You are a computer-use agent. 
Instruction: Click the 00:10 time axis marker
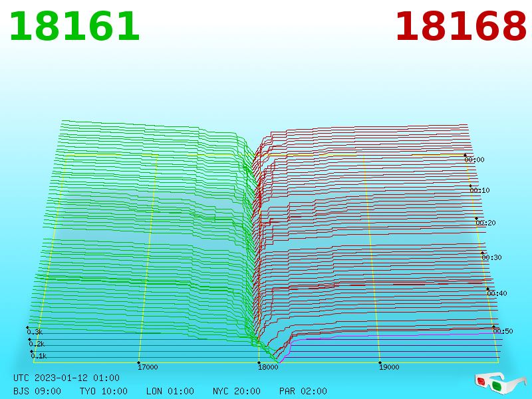[x=479, y=190]
